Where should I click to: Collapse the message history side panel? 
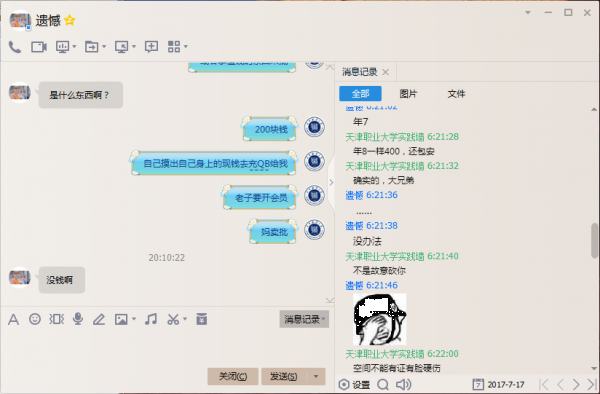[x=331, y=182]
